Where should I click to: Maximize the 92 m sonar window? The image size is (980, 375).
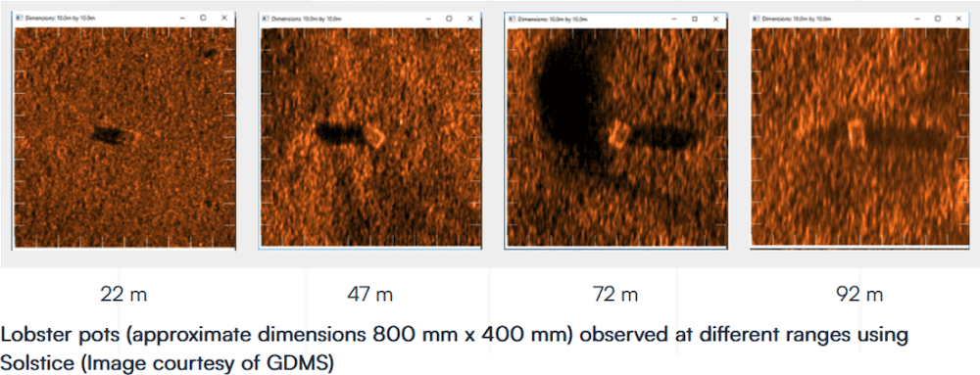click(x=938, y=19)
